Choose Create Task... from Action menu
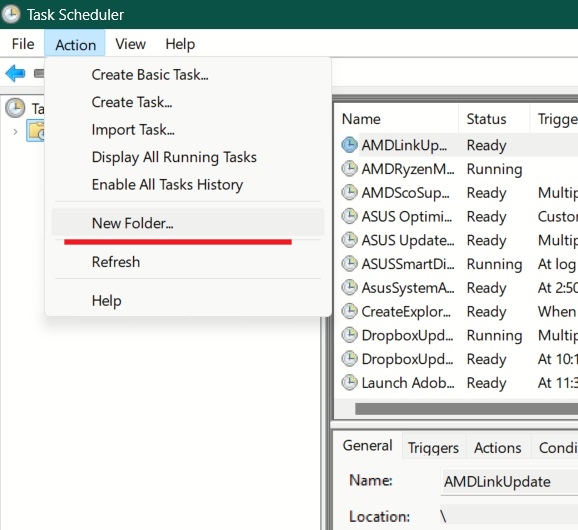 point(188,102)
